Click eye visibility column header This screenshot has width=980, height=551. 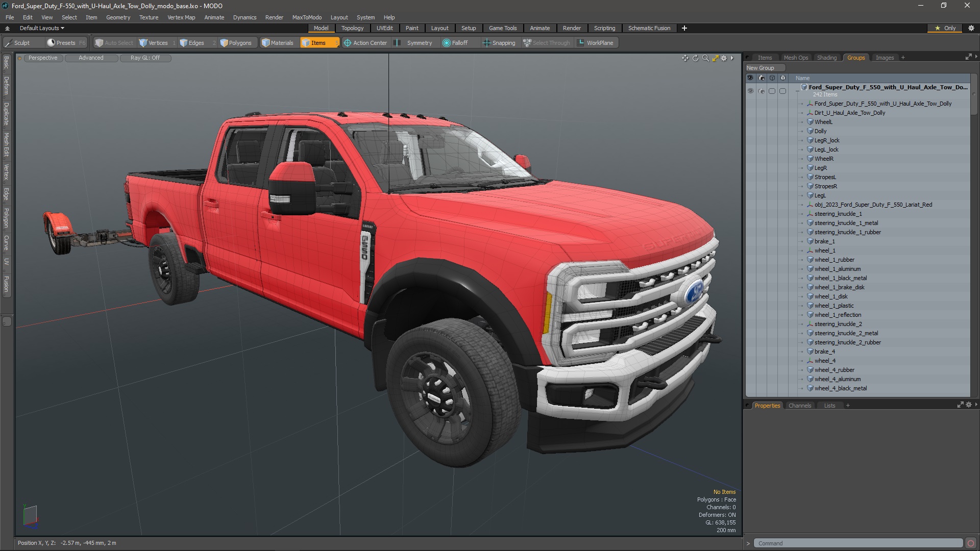tap(750, 78)
